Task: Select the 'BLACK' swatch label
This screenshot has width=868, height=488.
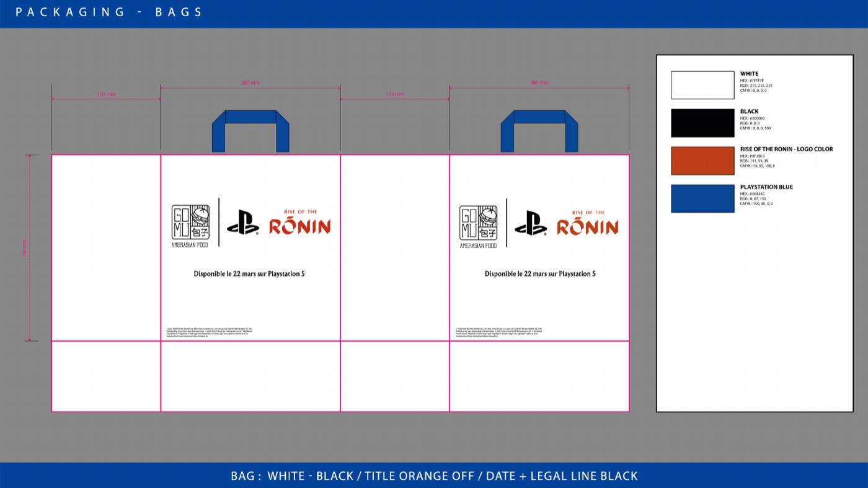Action: click(749, 112)
